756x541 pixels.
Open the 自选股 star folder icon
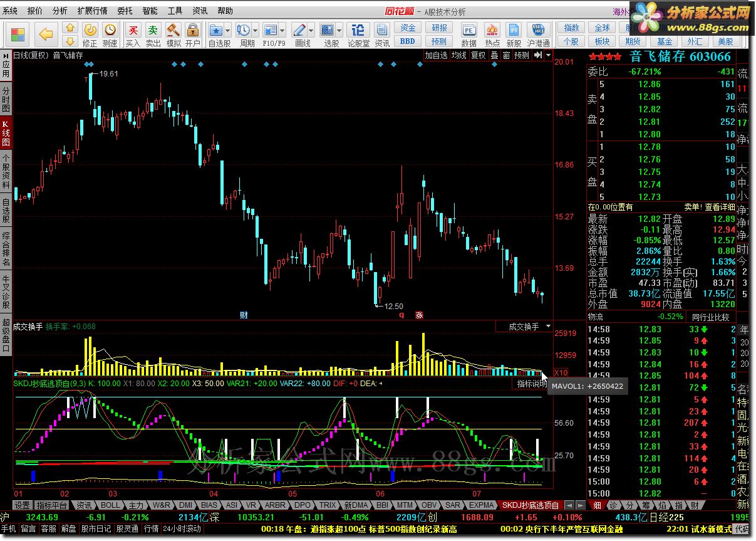click(x=216, y=29)
